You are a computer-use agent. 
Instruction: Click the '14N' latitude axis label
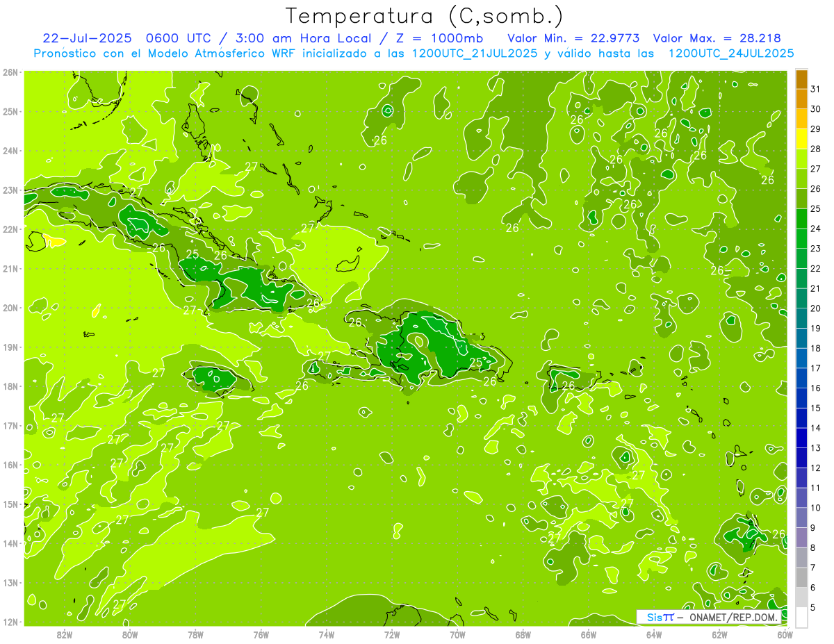(x=10, y=543)
